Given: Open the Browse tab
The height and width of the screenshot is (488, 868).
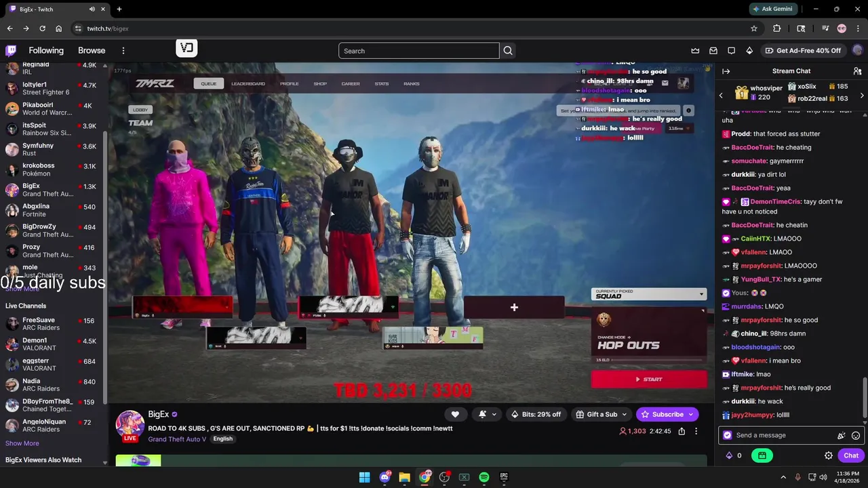Looking at the screenshot, I should click(x=92, y=51).
